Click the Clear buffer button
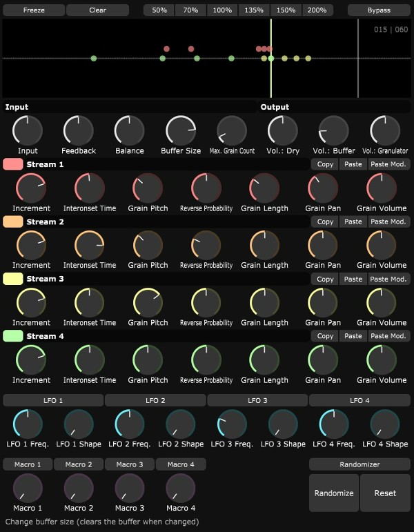This screenshot has width=414, height=532. click(x=97, y=10)
